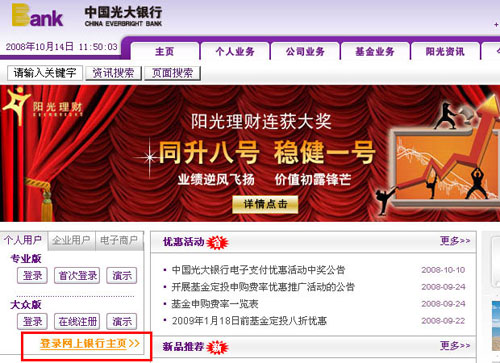This screenshot has height=363, width=500.
Task: Open 开展基金定投申购费率优惠推广活动的公告
Action: tap(263, 287)
